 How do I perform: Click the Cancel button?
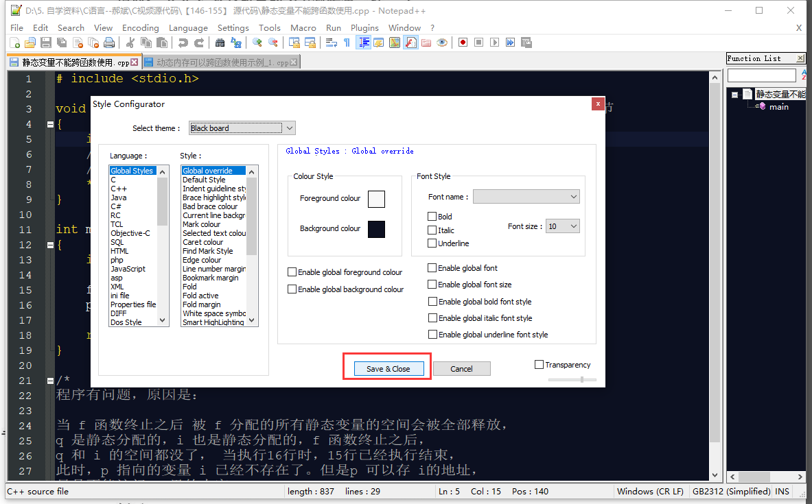click(x=461, y=368)
